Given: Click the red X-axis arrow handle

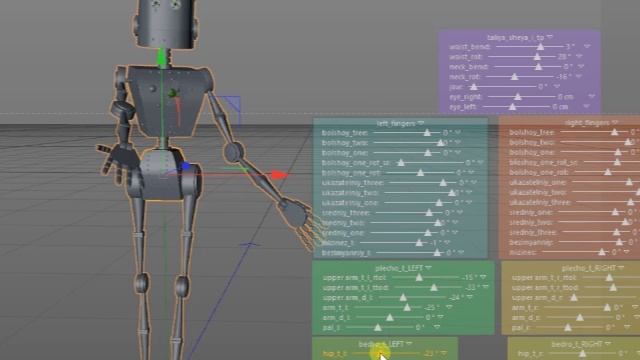Looking at the screenshot, I should (x=280, y=175).
